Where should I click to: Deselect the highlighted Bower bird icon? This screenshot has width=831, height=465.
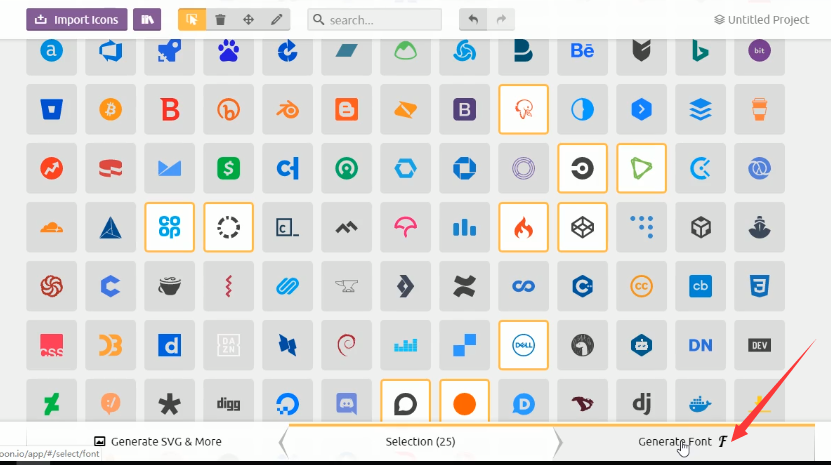click(x=524, y=110)
